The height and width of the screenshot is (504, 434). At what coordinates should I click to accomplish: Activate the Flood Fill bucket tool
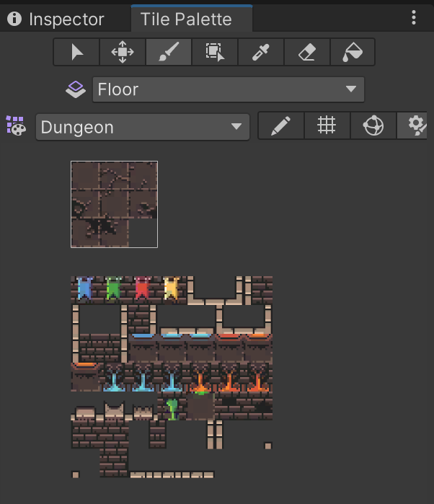pyautogui.click(x=353, y=52)
